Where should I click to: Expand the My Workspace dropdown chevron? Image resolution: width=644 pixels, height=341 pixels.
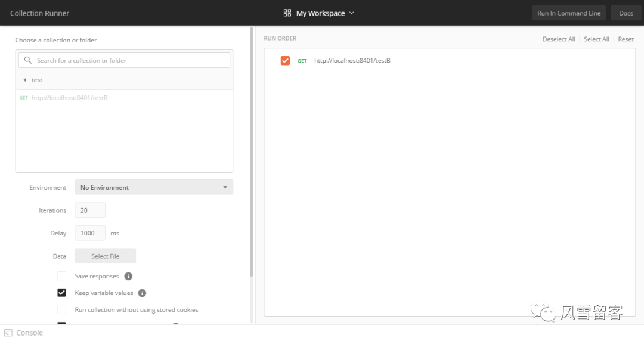tap(352, 13)
